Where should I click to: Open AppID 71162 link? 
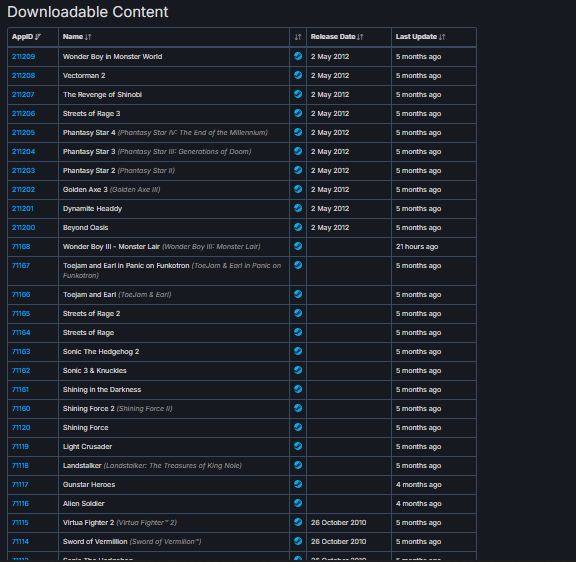pos(21,371)
